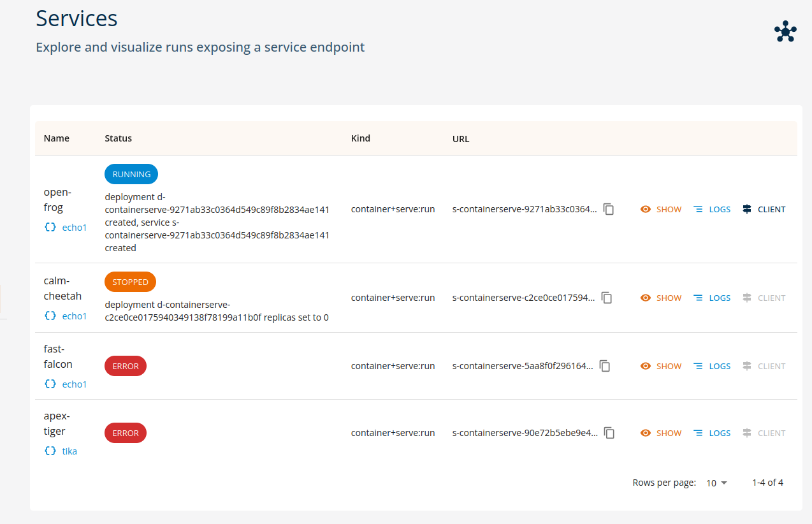Click the RUNNING status badge
Viewport: 812px width, 524px height.
pos(131,174)
